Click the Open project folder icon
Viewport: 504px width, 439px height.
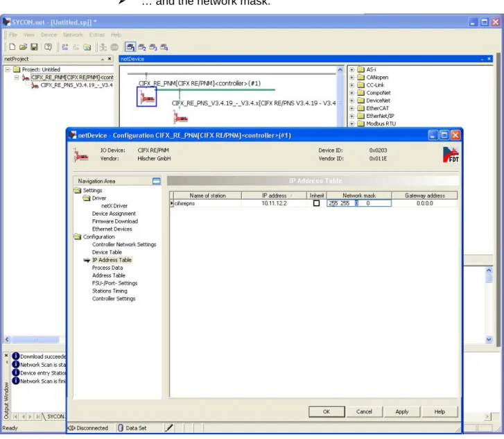coord(23,47)
